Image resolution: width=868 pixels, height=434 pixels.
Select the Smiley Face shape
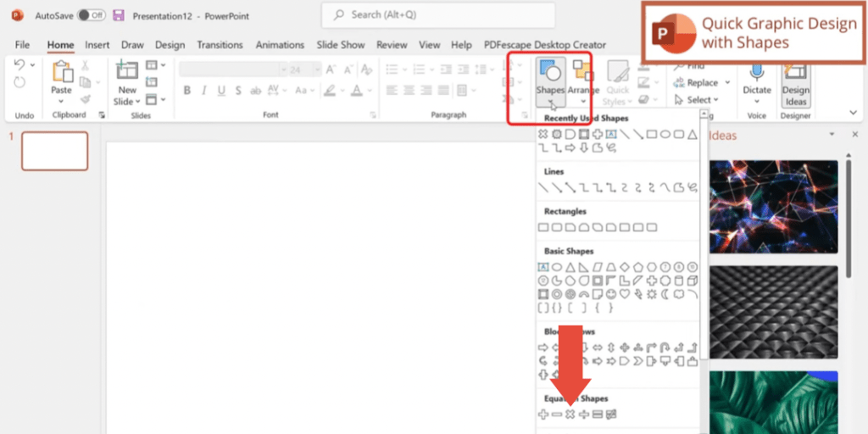click(611, 294)
